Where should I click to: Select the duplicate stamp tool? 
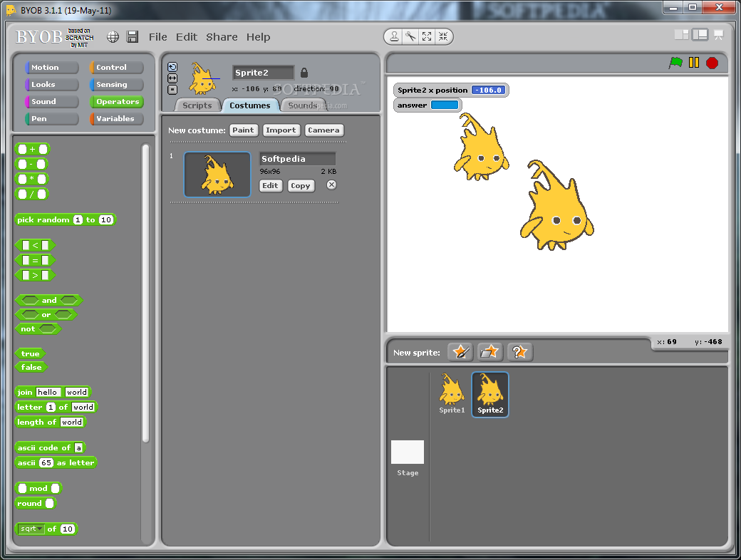(x=394, y=36)
